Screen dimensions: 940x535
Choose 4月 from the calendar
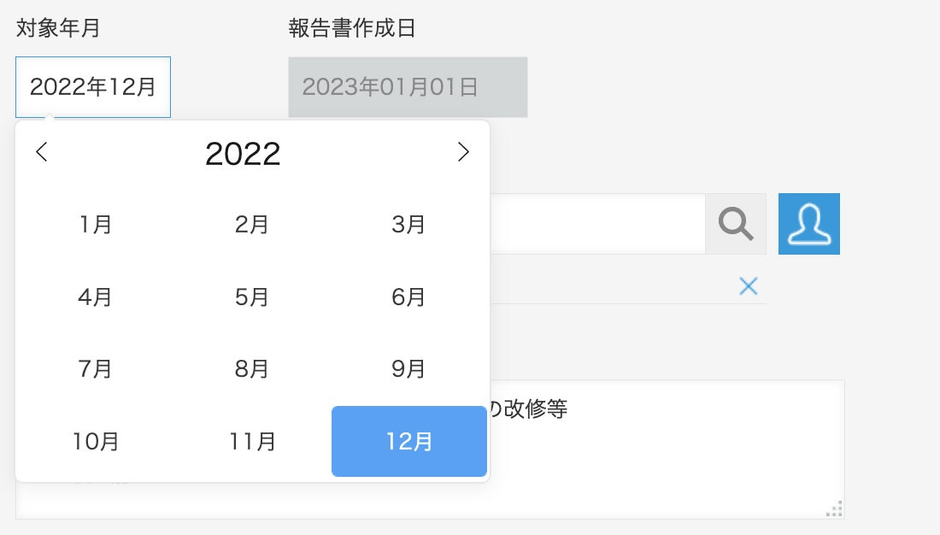(x=96, y=297)
